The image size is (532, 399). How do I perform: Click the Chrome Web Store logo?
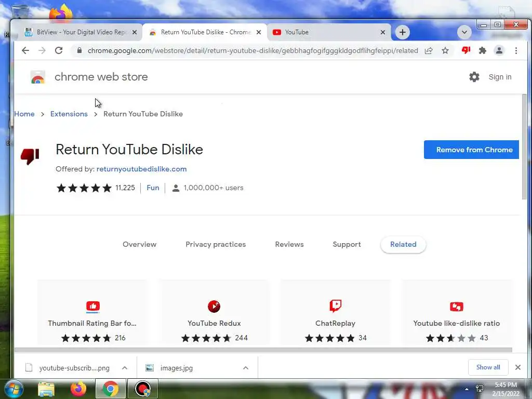37,77
